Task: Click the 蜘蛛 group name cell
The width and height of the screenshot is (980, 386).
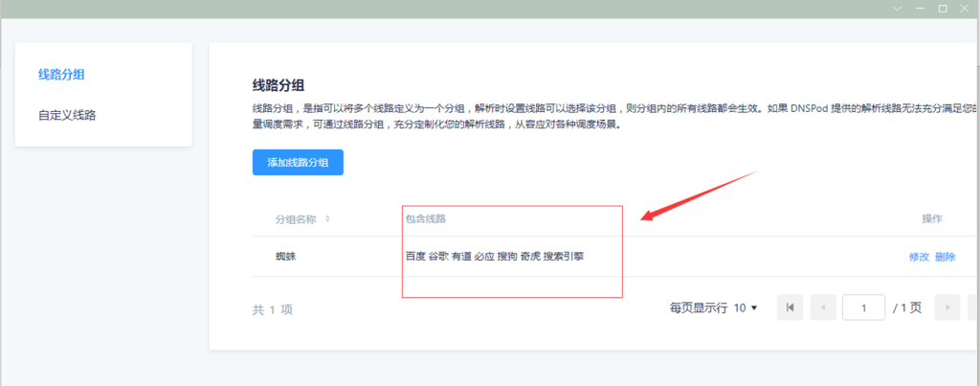Action: point(287,257)
